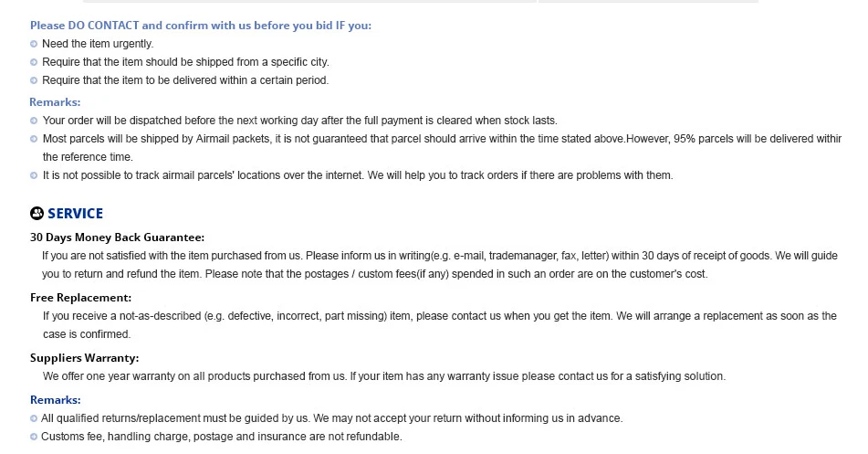This screenshot has width=868, height=454.
Task: Click the SERVICE heading text
Action: (x=75, y=214)
